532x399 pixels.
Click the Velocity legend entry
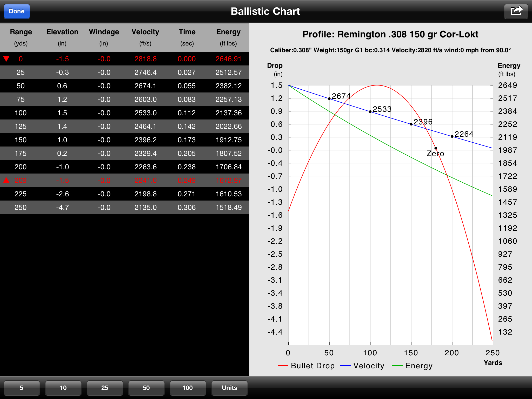click(362, 366)
